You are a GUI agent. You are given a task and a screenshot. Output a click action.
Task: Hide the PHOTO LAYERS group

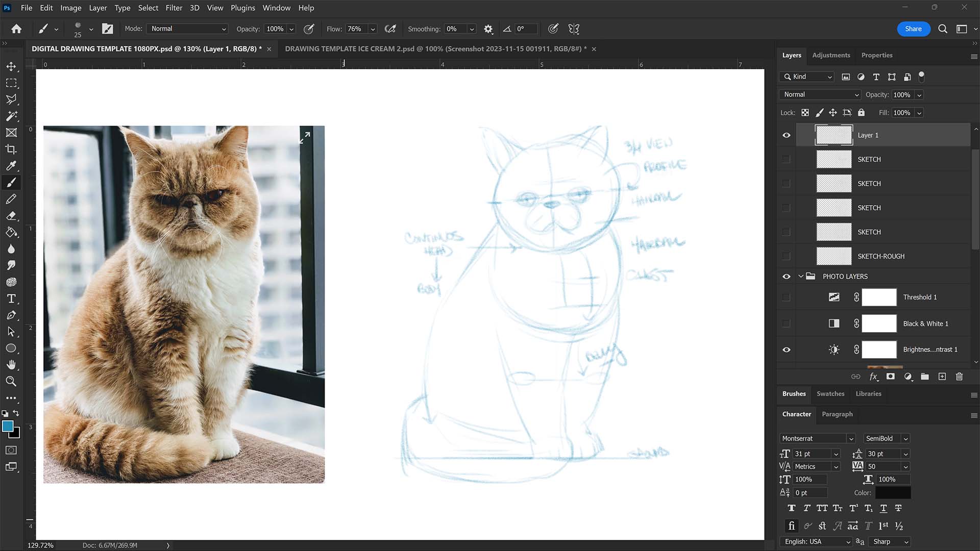[x=787, y=277]
